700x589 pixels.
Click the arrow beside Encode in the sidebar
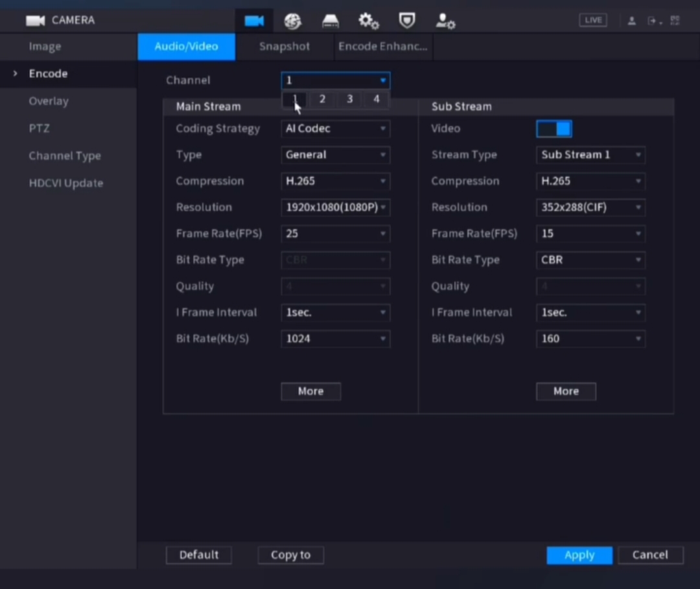point(15,73)
